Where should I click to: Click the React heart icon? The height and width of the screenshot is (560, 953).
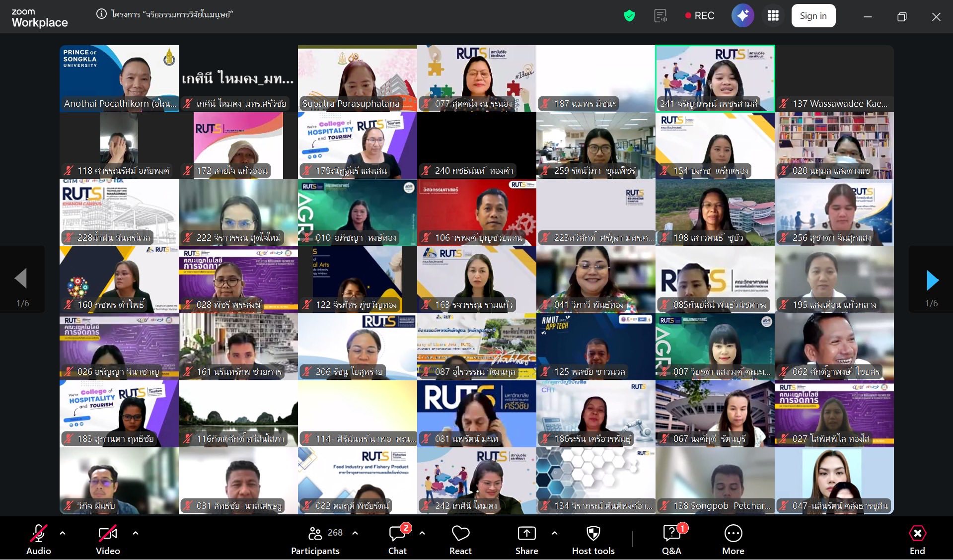[460, 539]
